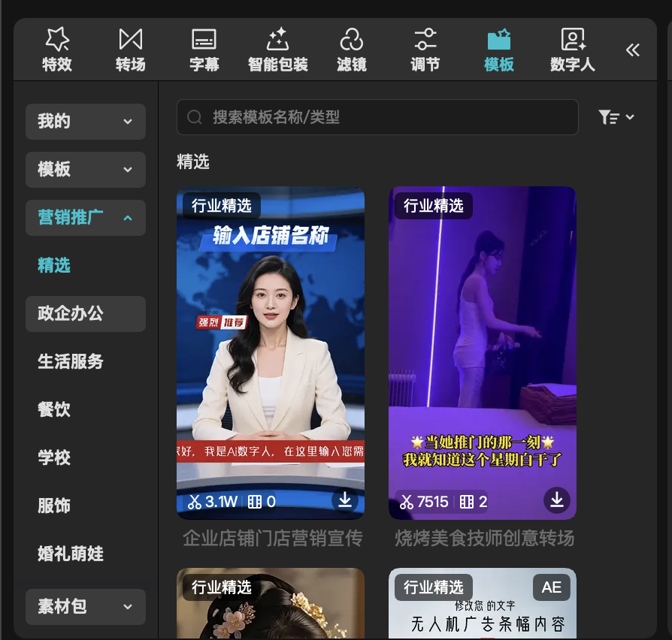The width and height of the screenshot is (672, 640).
Task: Click 行业精选 badge on hair ornament template
Action: click(x=222, y=587)
